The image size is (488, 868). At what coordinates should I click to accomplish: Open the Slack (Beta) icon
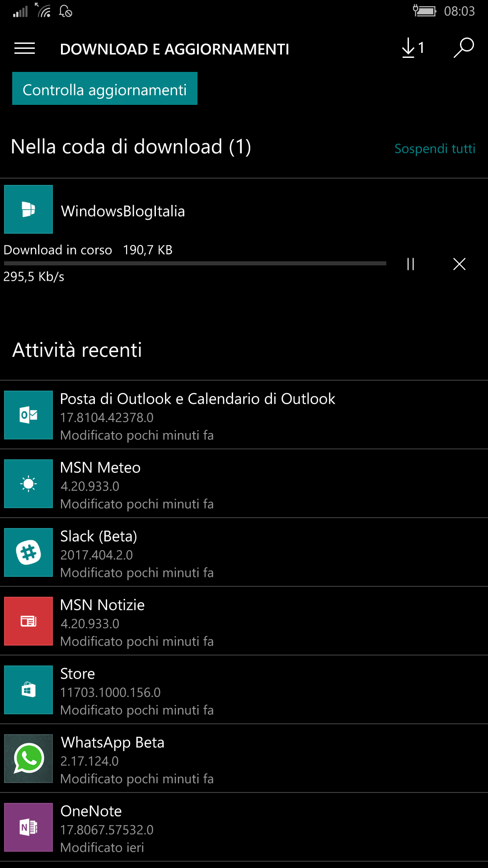click(x=28, y=552)
